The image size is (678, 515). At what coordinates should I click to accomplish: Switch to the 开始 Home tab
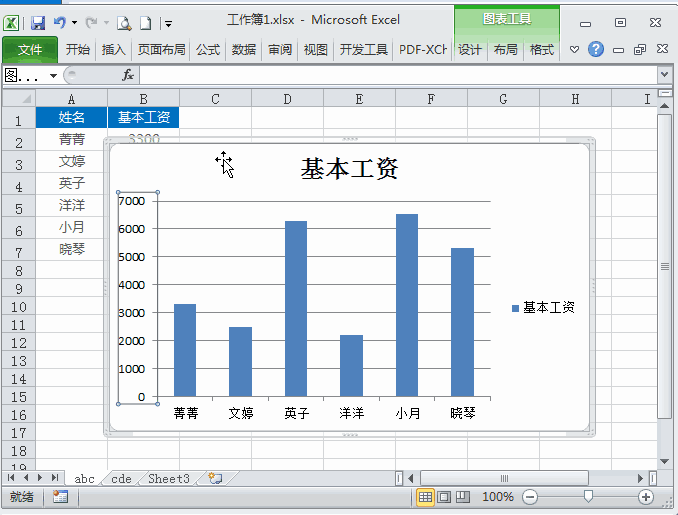(x=78, y=49)
